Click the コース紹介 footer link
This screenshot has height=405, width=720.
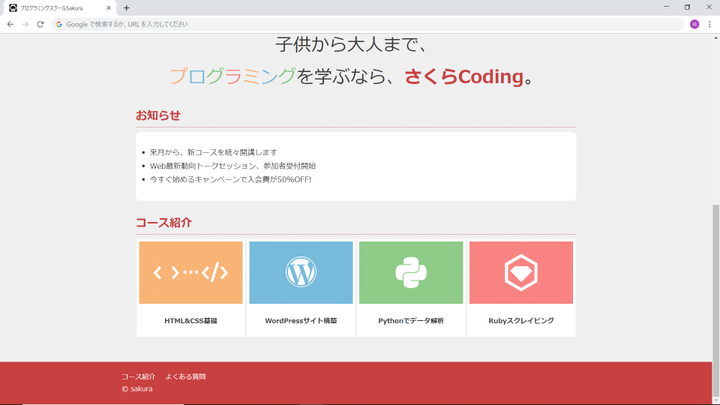coord(138,377)
